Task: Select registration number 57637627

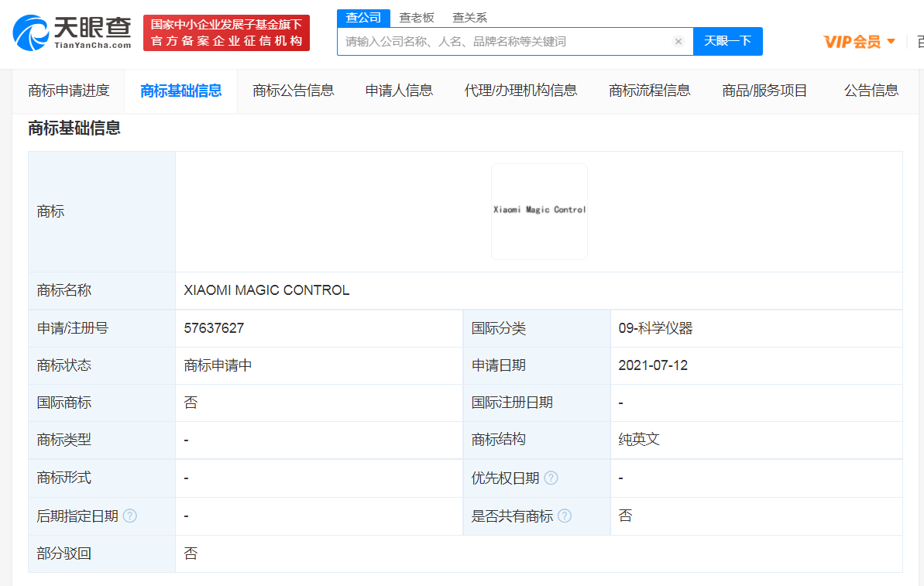Action: tap(214, 328)
